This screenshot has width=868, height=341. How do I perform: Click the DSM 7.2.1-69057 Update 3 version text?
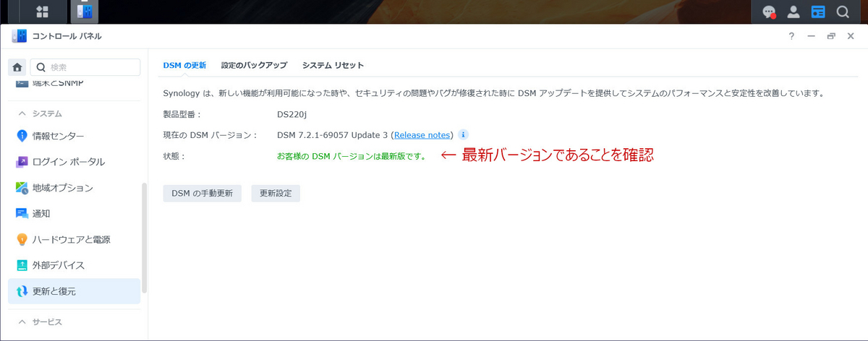pyautogui.click(x=333, y=135)
